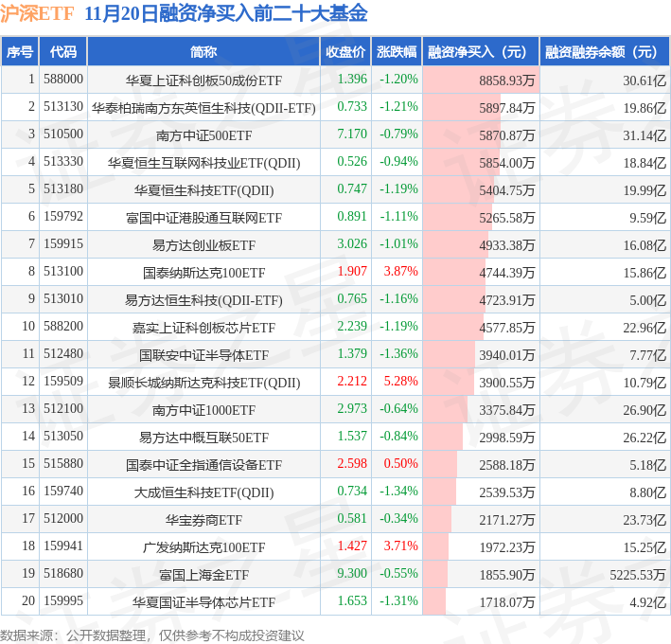This screenshot has height=644, width=671.
Task: Select fund code 513010
Action: [63, 298]
